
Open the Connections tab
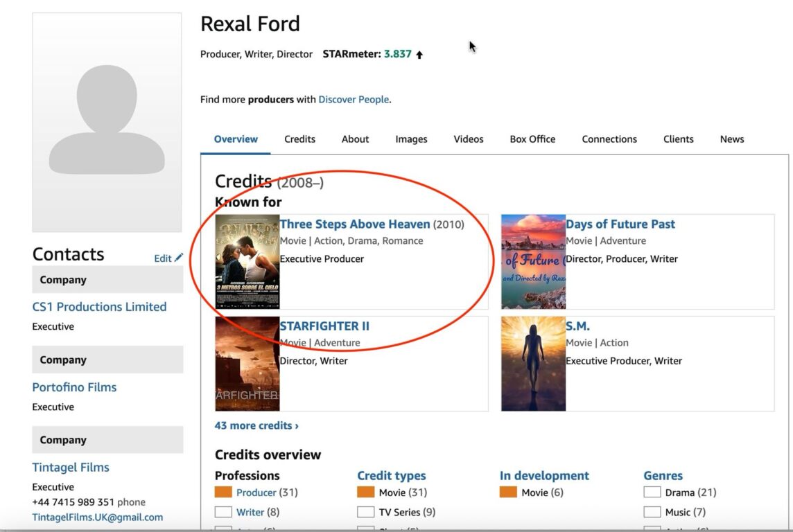(609, 139)
